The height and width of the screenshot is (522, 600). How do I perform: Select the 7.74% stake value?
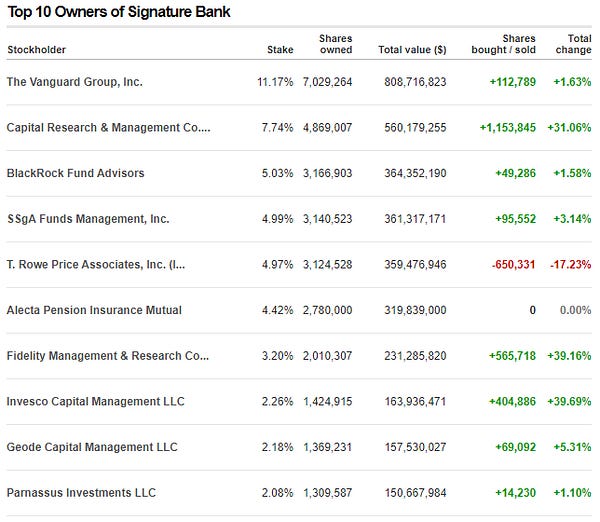point(277,127)
